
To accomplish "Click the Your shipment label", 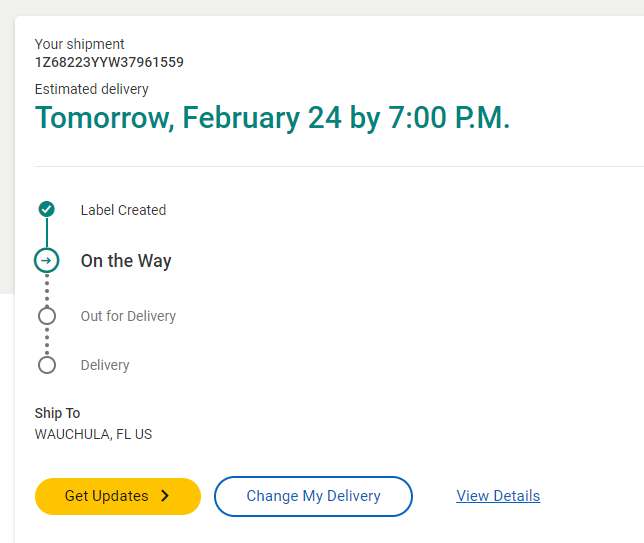I will (79, 44).
